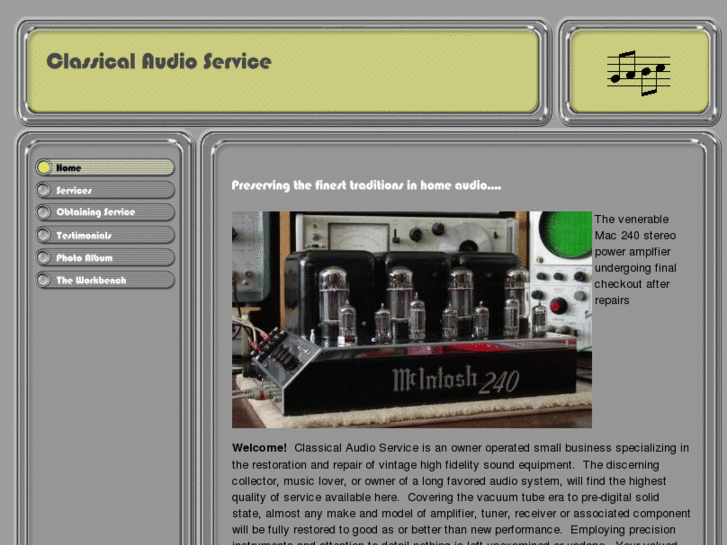Click the music notes logo icon
Viewport: 727px width, 545px height.
tap(639, 73)
